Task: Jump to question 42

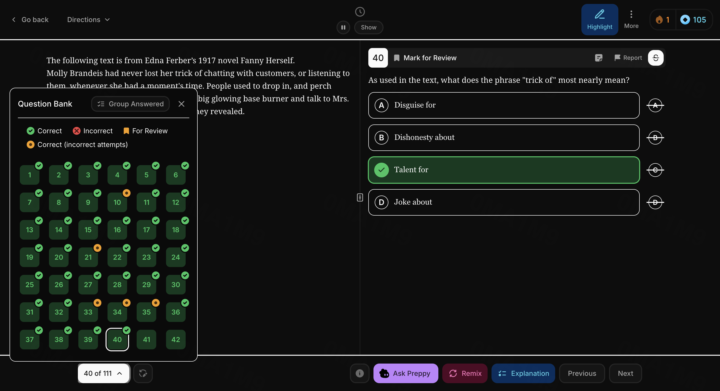Action: 176,340
